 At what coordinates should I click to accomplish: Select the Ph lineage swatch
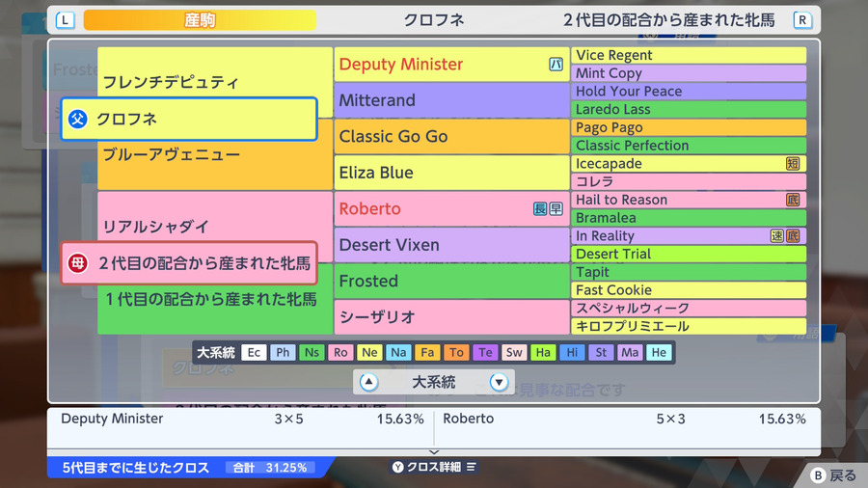(x=283, y=352)
